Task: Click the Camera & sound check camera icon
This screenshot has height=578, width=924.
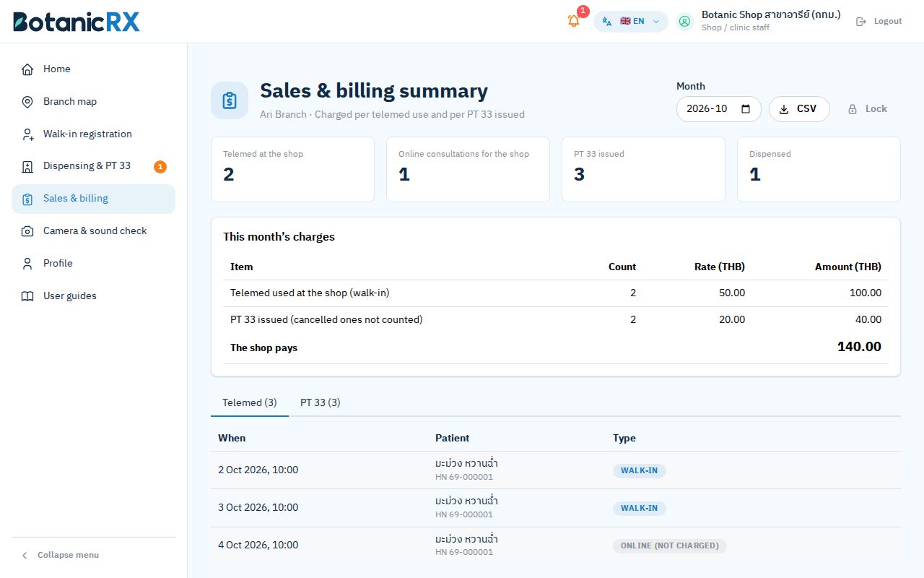Action: 27,231
